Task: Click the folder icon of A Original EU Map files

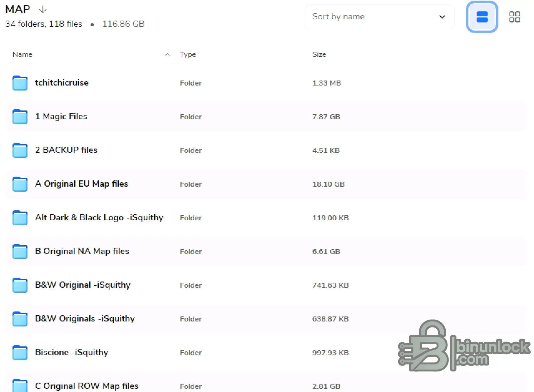Action: coord(20,184)
